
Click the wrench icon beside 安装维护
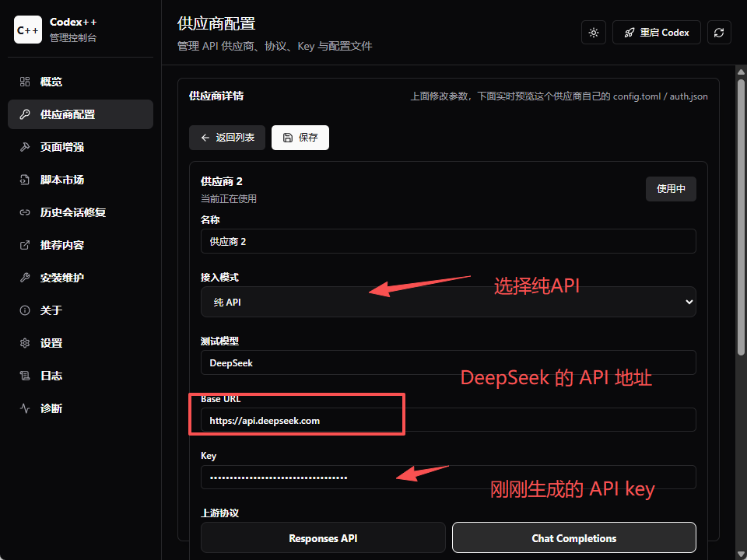(25, 278)
